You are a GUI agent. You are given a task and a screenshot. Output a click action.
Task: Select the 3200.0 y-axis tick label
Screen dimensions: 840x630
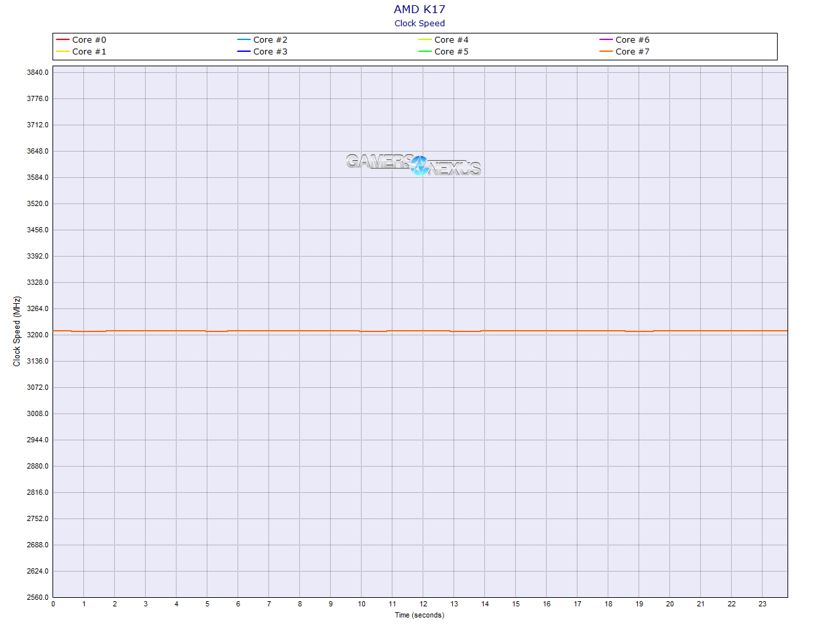coord(37,335)
